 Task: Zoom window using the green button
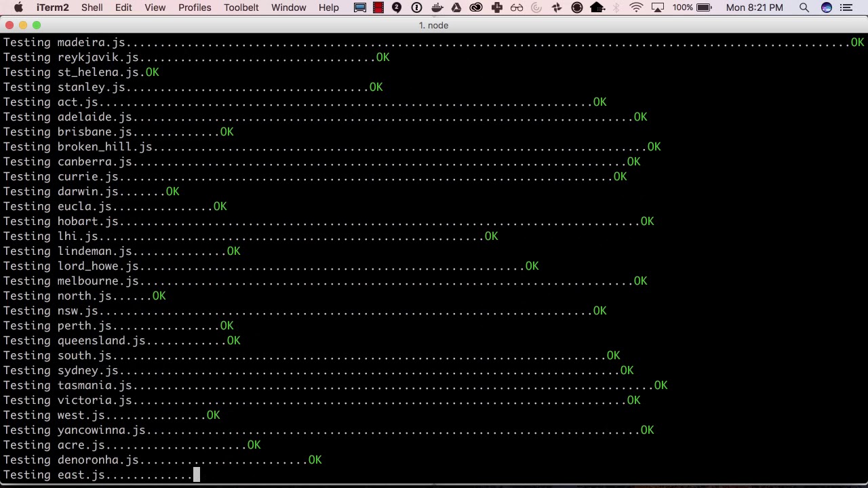pos(36,25)
